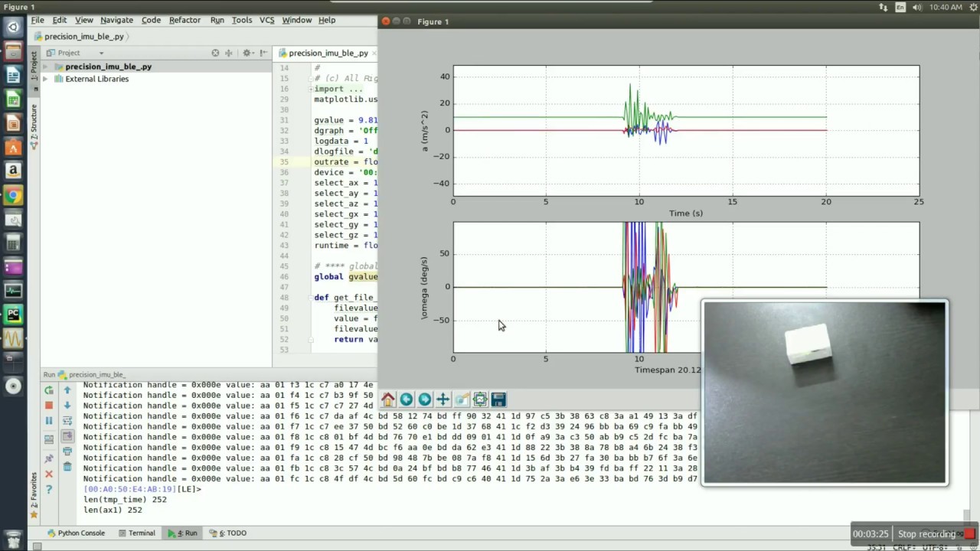This screenshot has height=551, width=980.
Task: Click system clock 10:40 AM
Action: (x=946, y=7)
